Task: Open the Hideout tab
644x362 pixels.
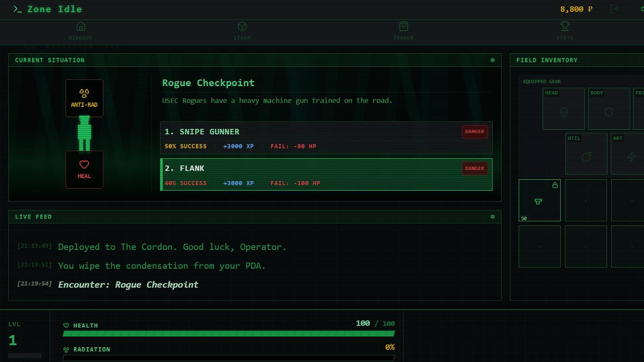Action: tap(80, 31)
